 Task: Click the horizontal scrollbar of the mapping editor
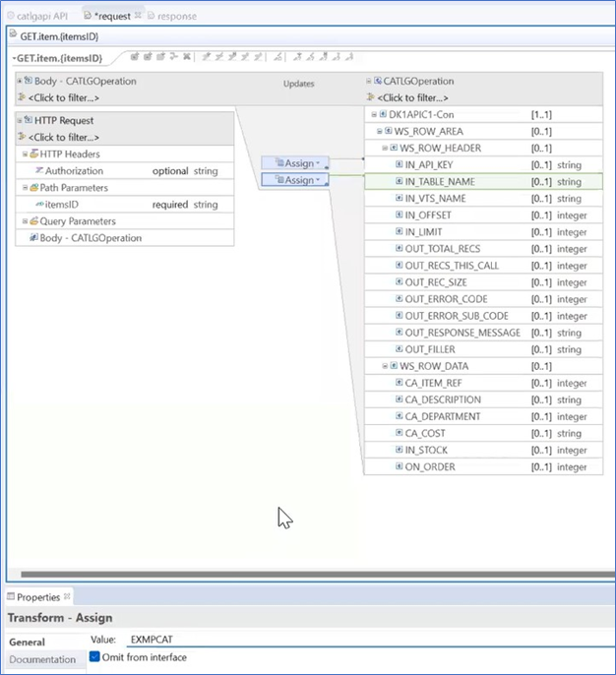pyautogui.click(x=318, y=575)
